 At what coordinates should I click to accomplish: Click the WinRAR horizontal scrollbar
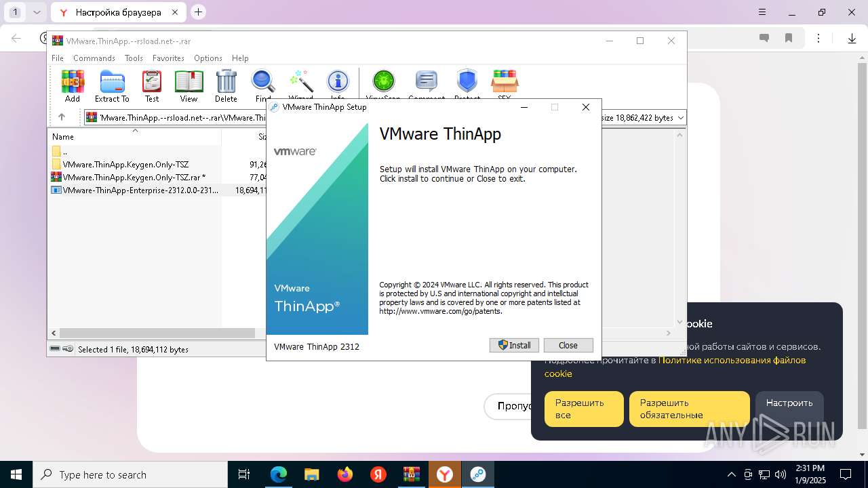(157, 333)
